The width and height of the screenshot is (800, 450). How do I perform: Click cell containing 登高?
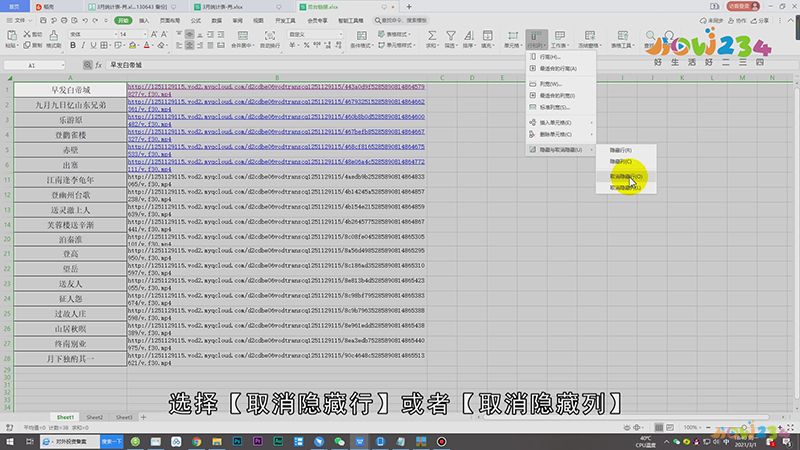70,254
